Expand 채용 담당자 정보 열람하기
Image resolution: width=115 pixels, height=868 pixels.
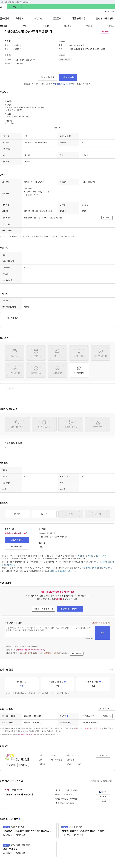[x=70, y=609]
